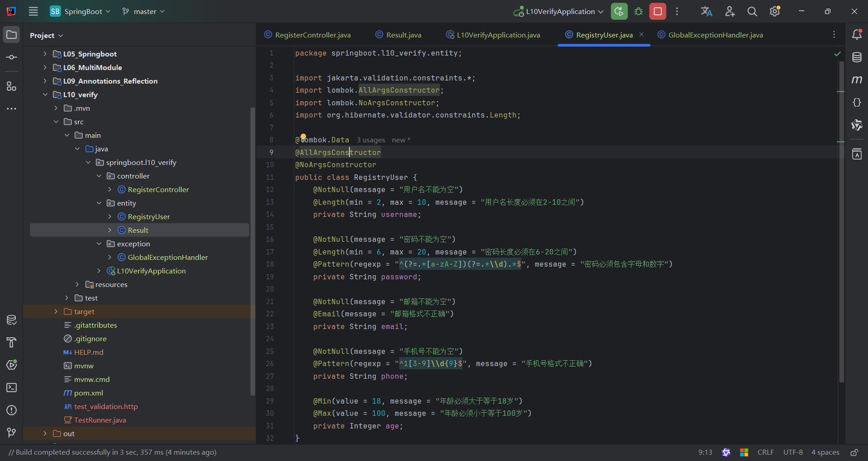Click the Debug bug icon
Viewport: 868px width, 461px height.
tap(638, 12)
